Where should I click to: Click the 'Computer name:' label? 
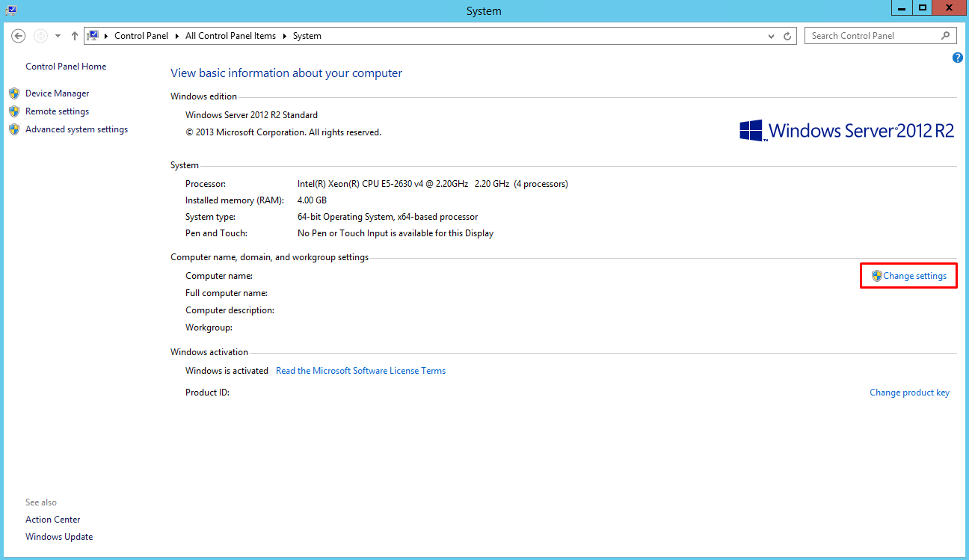point(219,276)
